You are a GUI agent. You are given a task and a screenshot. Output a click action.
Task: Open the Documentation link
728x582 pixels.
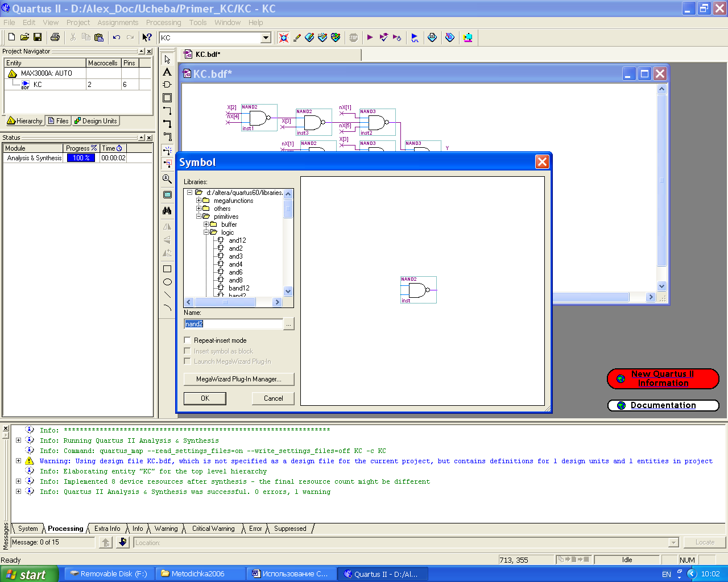pos(663,405)
